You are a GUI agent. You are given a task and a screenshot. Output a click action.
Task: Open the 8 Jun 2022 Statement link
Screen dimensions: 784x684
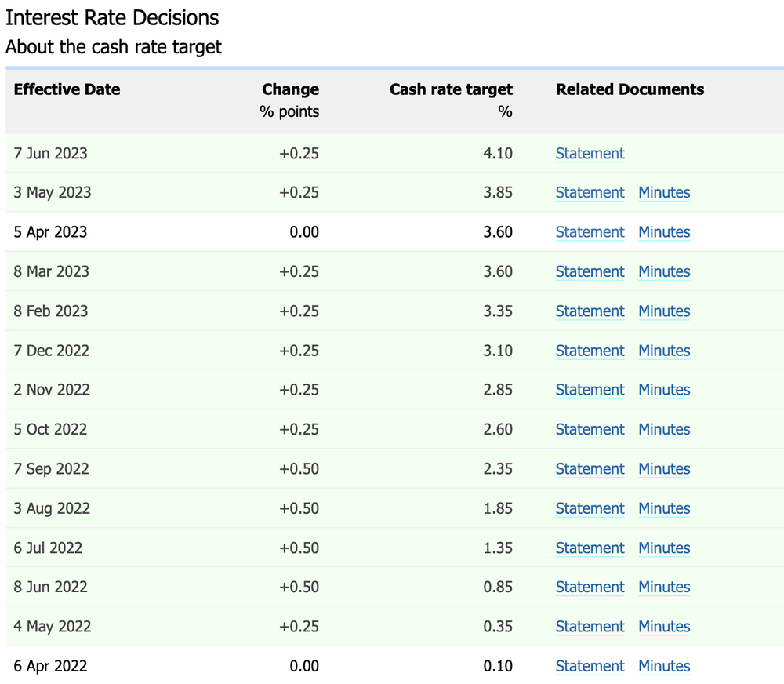tap(590, 587)
